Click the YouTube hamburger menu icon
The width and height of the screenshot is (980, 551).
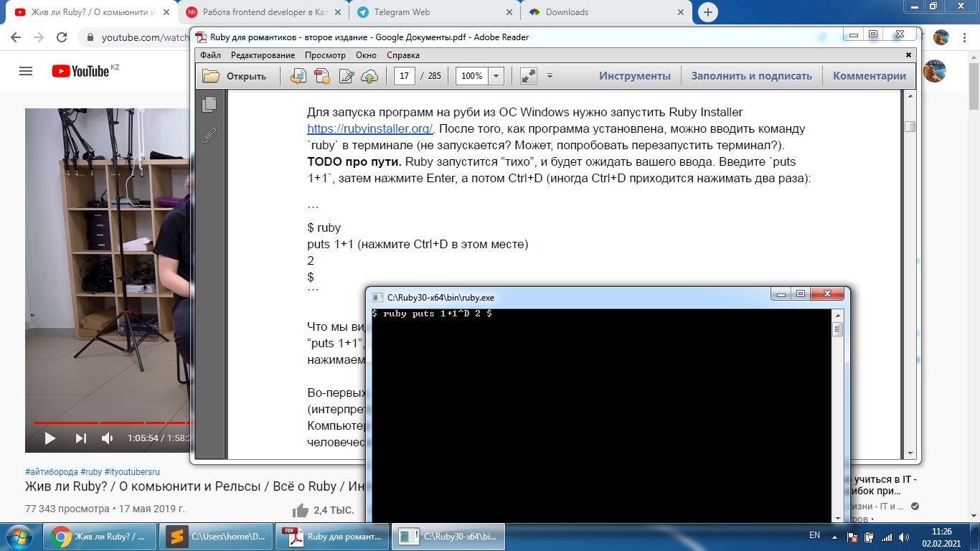26,71
